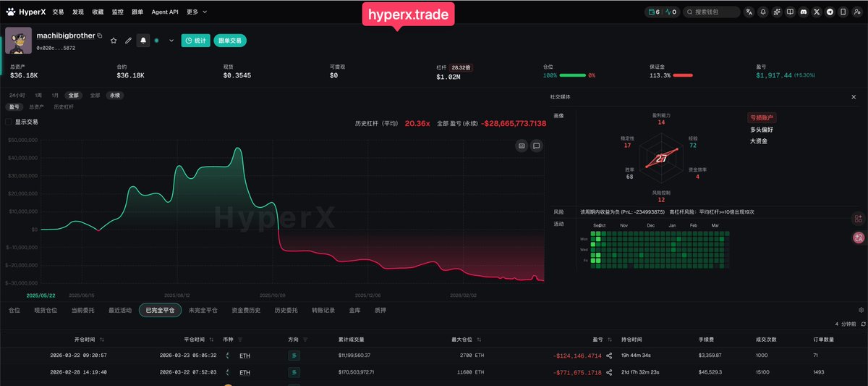The height and width of the screenshot is (386, 868).
Task: Share the -$124,146.4714 PnL row
Action: (x=609, y=356)
